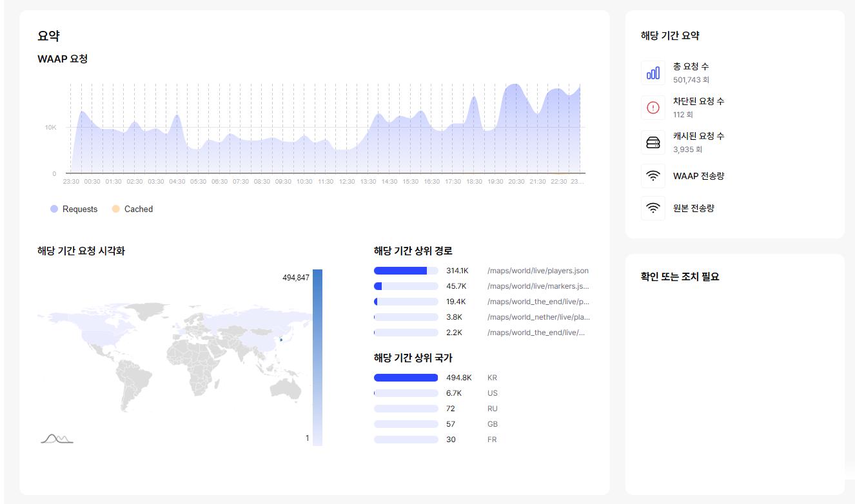The width and height of the screenshot is (855, 504).
Task: Toggle the Requests legend series
Action: 74,209
